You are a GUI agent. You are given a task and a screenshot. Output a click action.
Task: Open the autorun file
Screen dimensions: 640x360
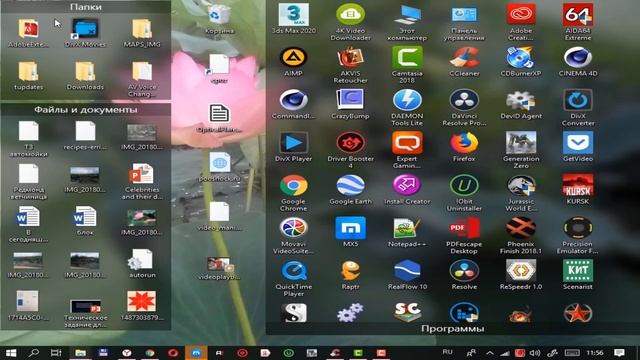pyautogui.click(x=141, y=260)
